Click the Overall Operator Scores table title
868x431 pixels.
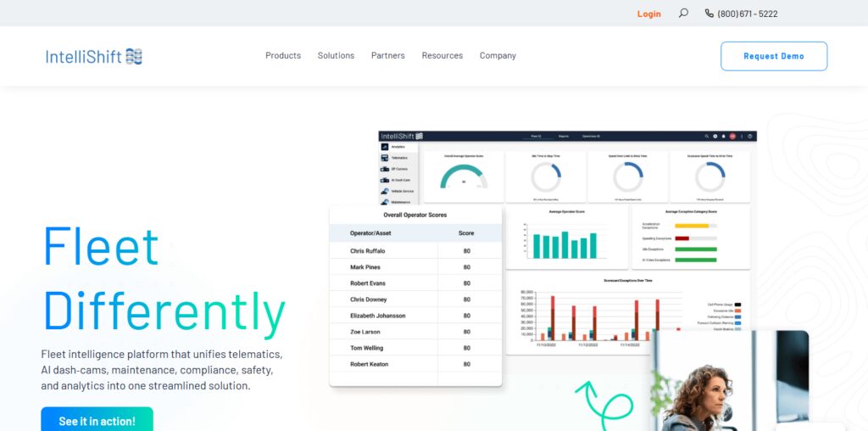pyautogui.click(x=415, y=215)
